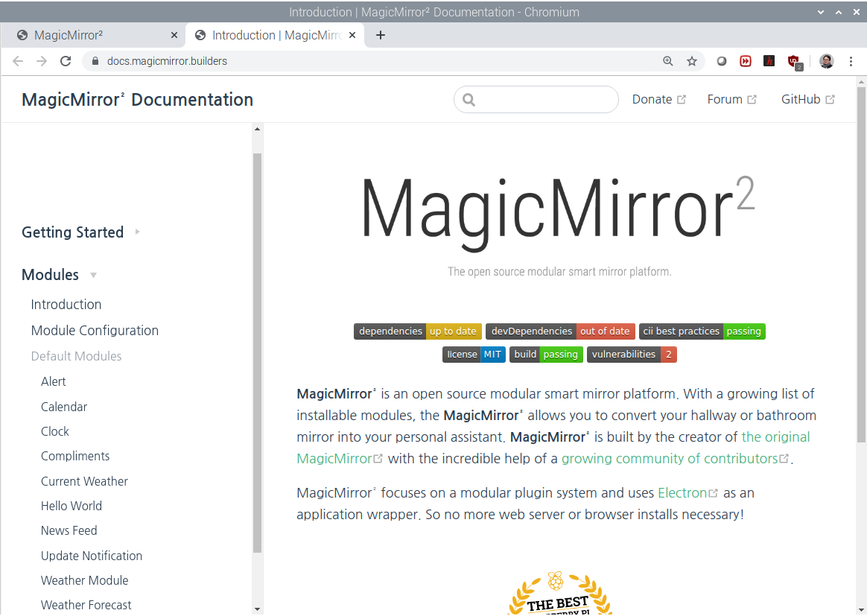Close the MagicMirror² tab

click(174, 36)
